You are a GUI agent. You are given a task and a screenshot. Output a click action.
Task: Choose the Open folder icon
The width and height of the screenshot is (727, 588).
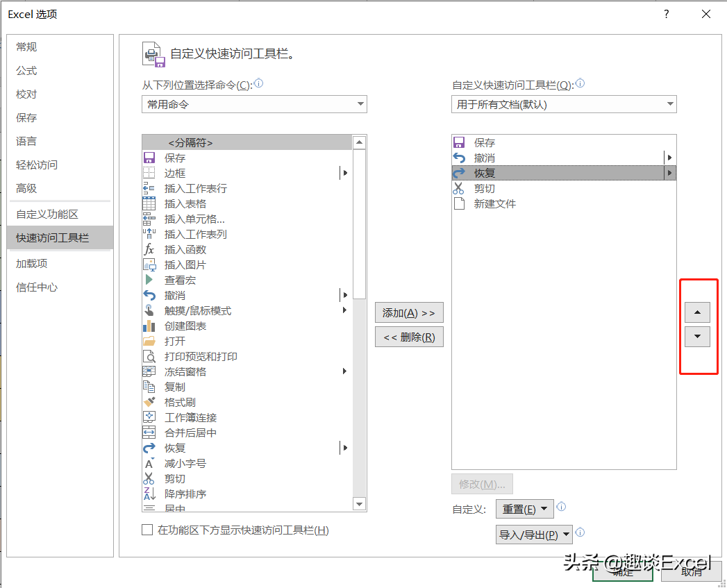coord(149,341)
